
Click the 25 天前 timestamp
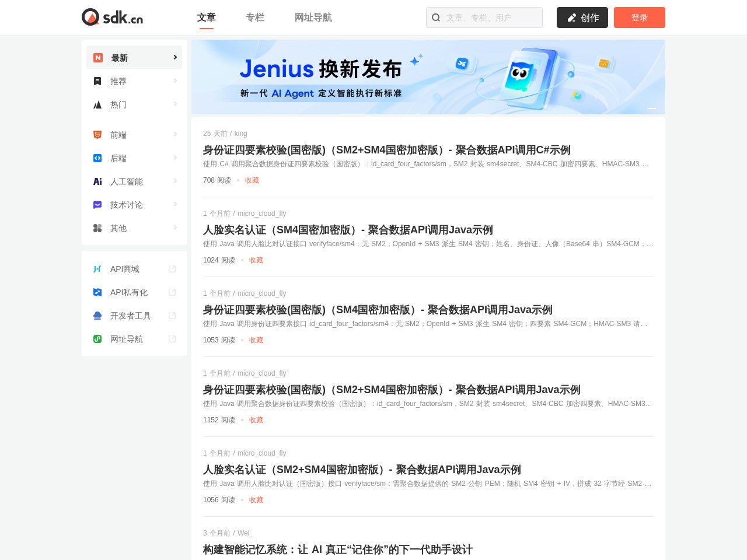215,134
